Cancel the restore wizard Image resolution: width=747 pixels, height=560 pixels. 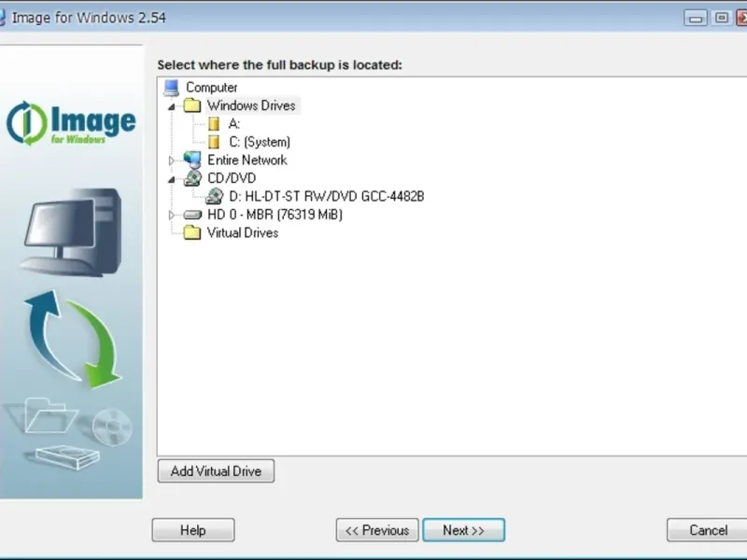coord(707,530)
